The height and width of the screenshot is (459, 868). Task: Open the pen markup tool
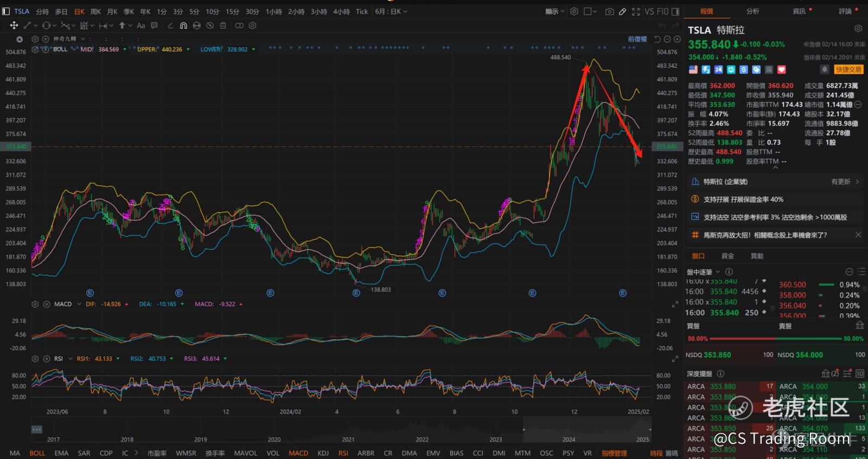(x=623, y=11)
